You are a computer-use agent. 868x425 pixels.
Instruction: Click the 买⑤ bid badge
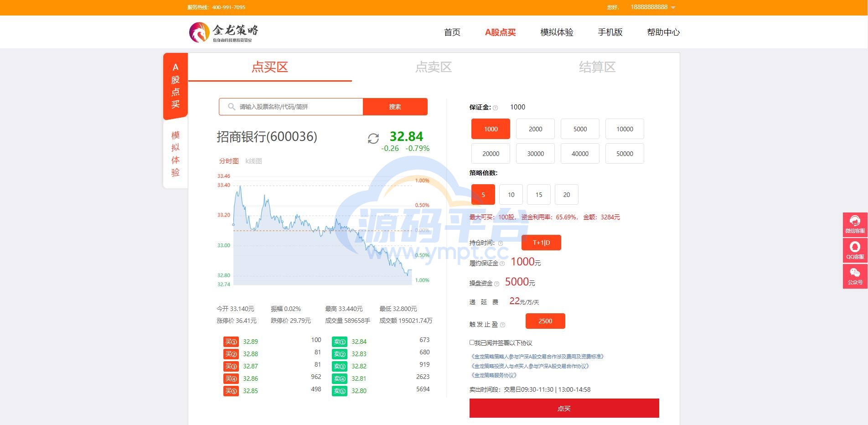[231, 391]
